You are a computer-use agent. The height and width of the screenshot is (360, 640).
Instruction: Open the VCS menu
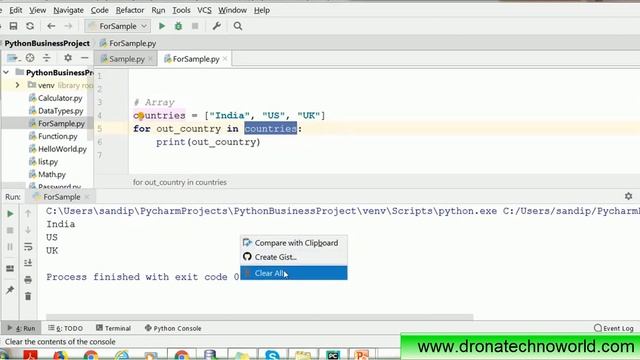[204, 10]
